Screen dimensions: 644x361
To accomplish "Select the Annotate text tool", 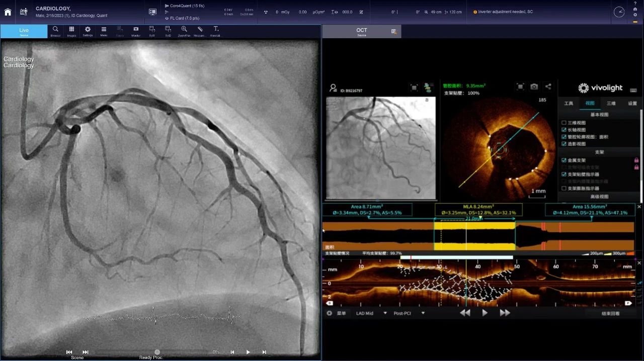I will 216,31.
